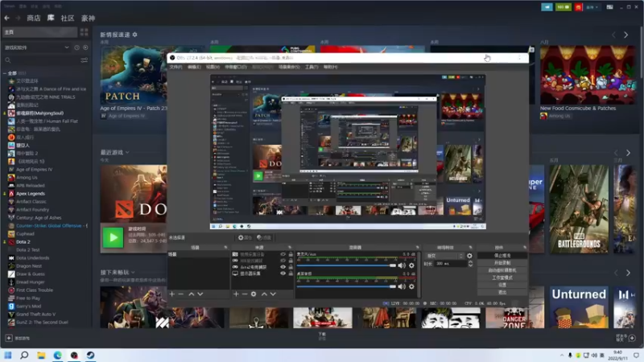Open the microphone/Aux audio settings gear
Image resolution: width=644 pixels, height=362 pixels.
tap(411, 265)
